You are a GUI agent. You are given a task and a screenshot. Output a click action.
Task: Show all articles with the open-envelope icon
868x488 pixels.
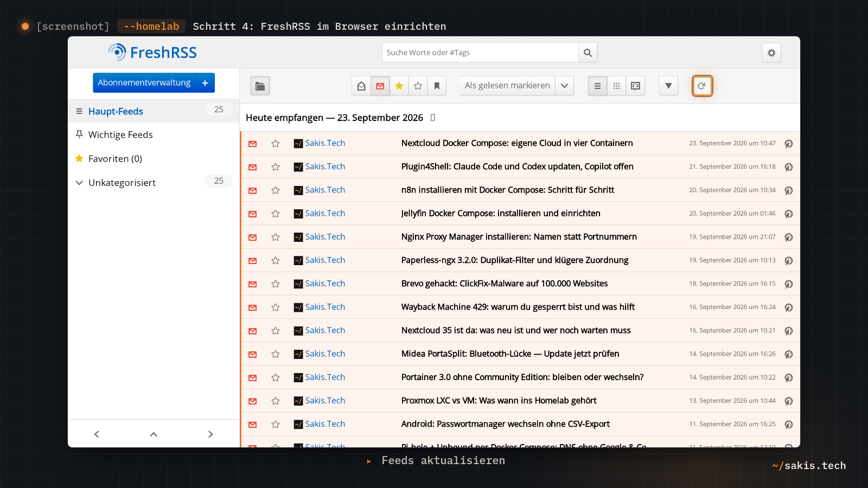[x=361, y=86]
